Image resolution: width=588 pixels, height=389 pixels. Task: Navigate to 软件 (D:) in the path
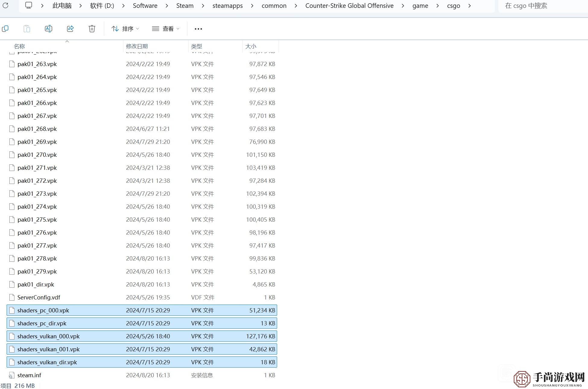[102, 6]
